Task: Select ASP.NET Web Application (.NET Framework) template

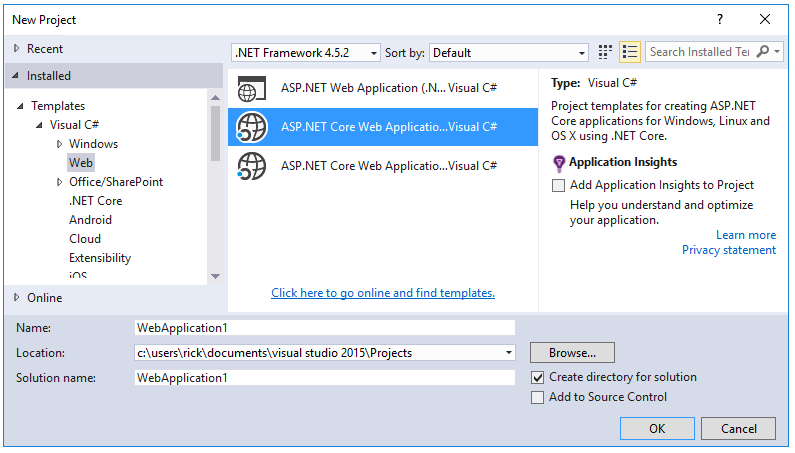Action: point(383,88)
